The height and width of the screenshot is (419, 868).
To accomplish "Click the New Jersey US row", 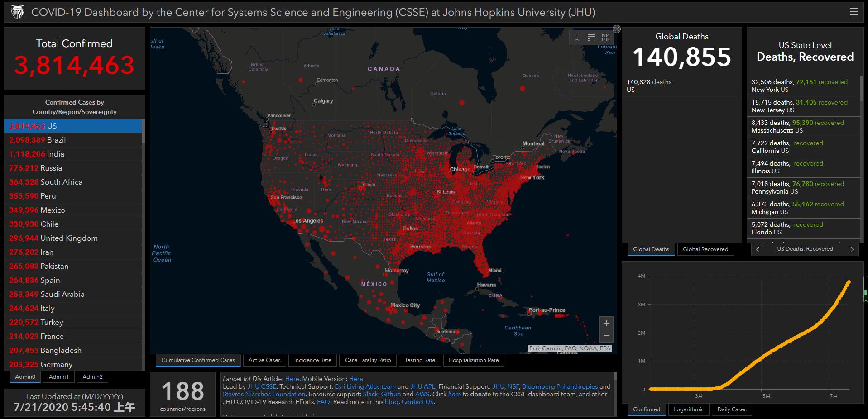I will [803, 106].
